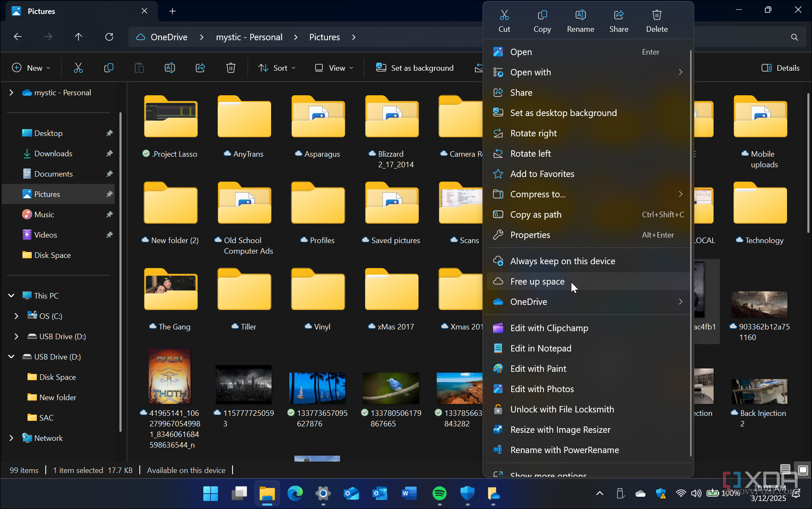This screenshot has width=812, height=509.
Task: Expand the Network tree node
Action: tap(11, 438)
